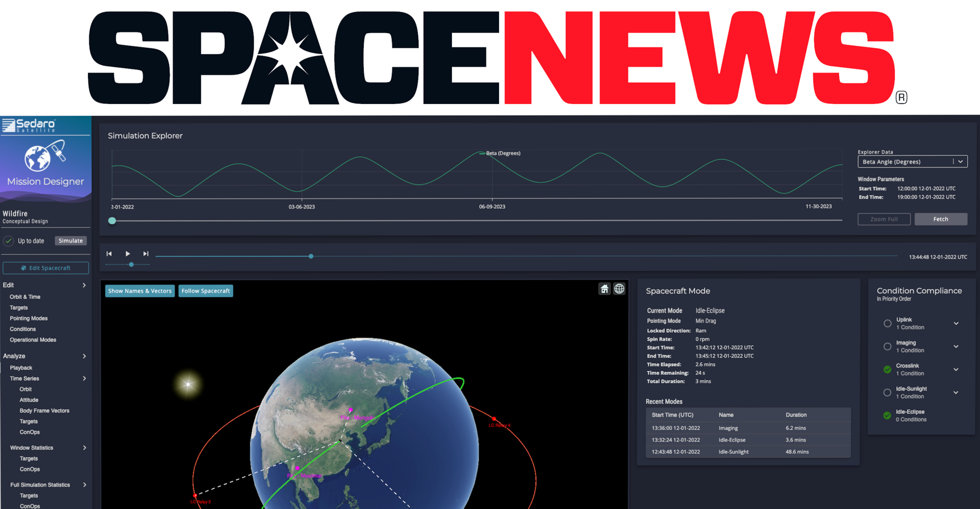
Task: Open Pointing Modes
Action: [29, 318]
